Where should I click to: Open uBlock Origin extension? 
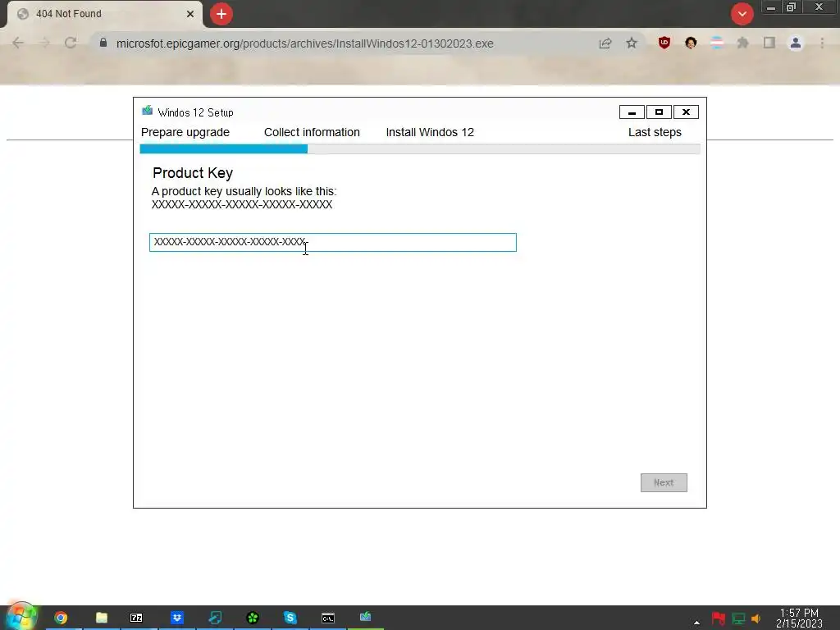pyautogui.click(x=664, y=43)
